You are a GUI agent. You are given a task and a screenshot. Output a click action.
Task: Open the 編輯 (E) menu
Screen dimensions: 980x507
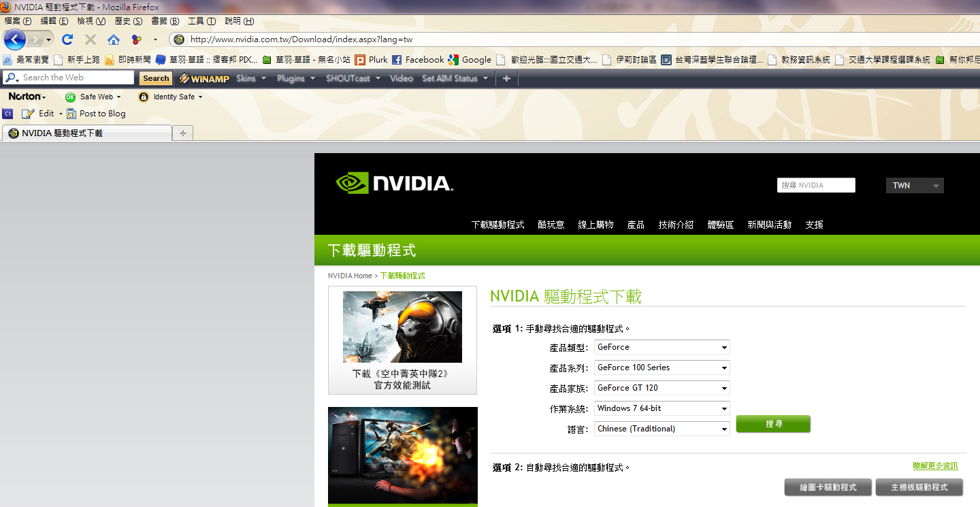54,21
